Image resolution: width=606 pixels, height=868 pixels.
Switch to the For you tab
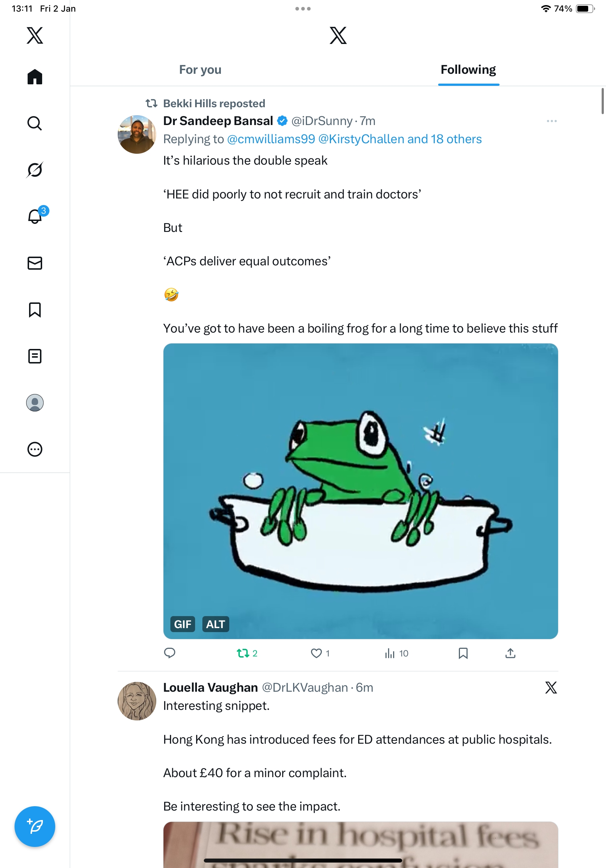tap(200, 70)
